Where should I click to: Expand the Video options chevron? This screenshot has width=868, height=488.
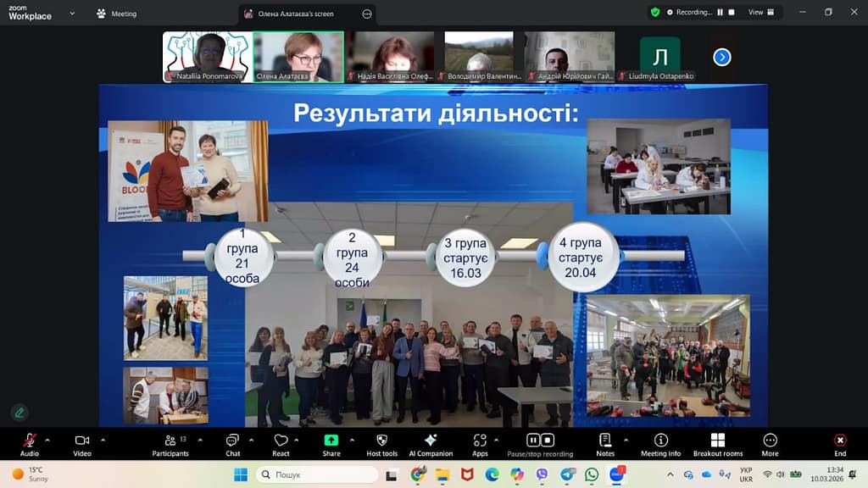coord(103,440)
